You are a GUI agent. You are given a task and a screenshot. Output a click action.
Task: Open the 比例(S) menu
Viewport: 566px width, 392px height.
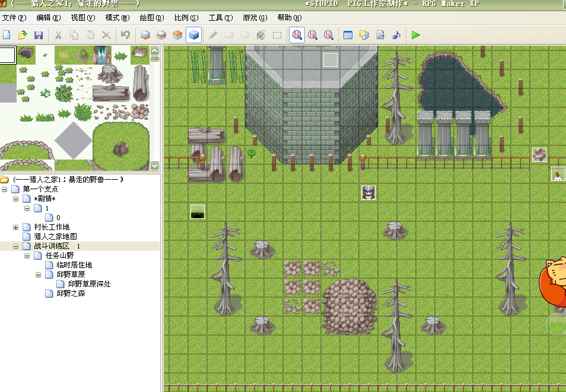click(186, 17)
